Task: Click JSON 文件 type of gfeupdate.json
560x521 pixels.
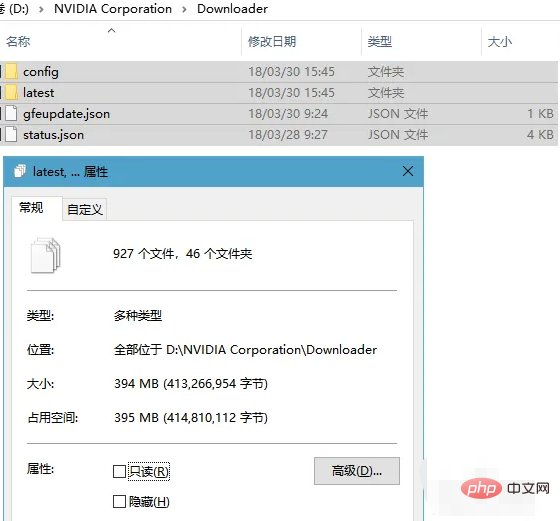Action: coord(398,114)
